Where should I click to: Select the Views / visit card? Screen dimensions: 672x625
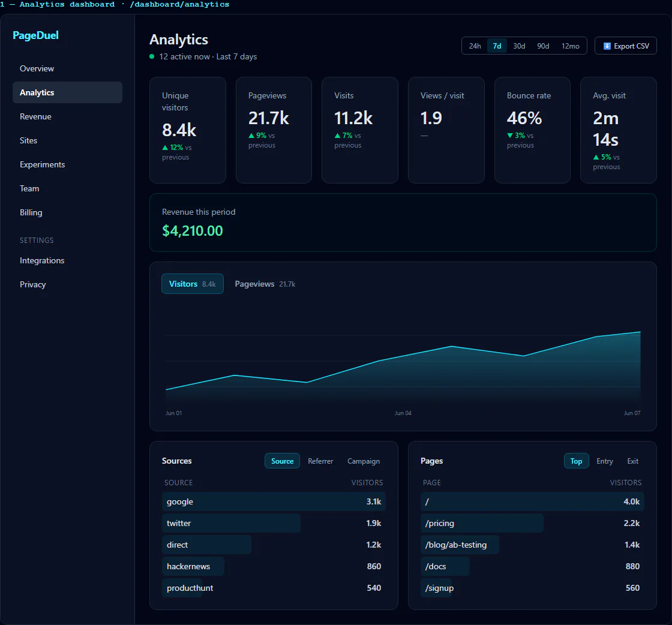pos(446,130)
